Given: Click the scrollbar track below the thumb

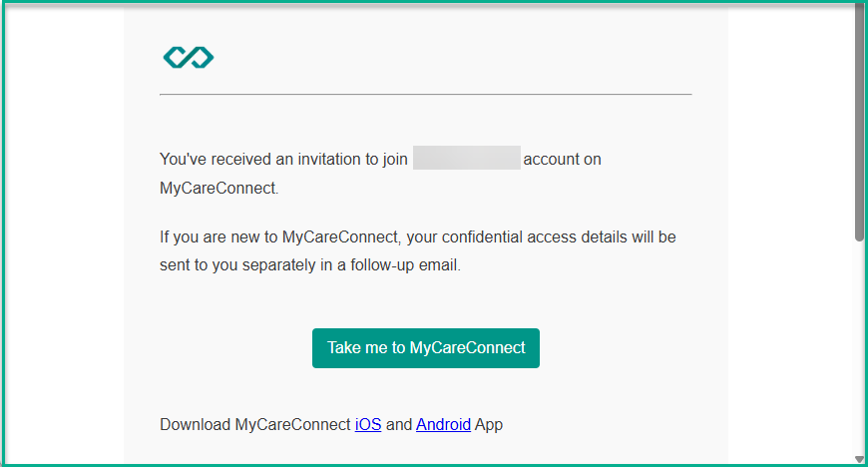Looking at the screenshot, I should click(x=859, y=348).
